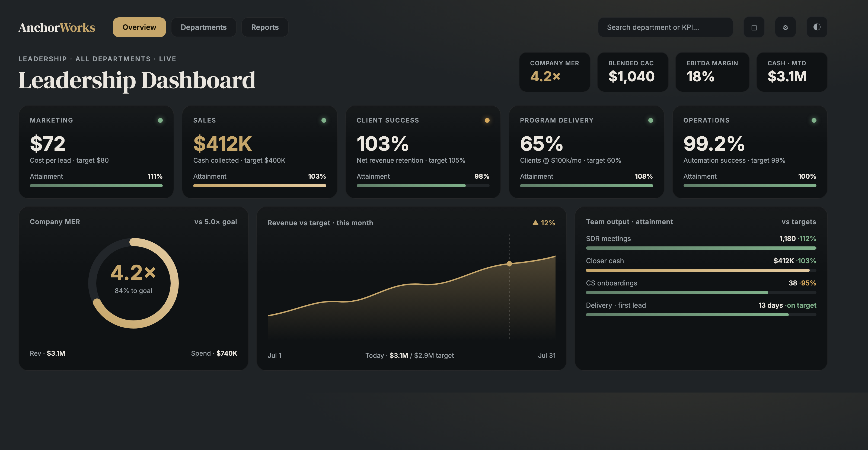The image size is (868, 450).
Task: Click the '98%' Client Success attainment value
Action: click(481, 176)
